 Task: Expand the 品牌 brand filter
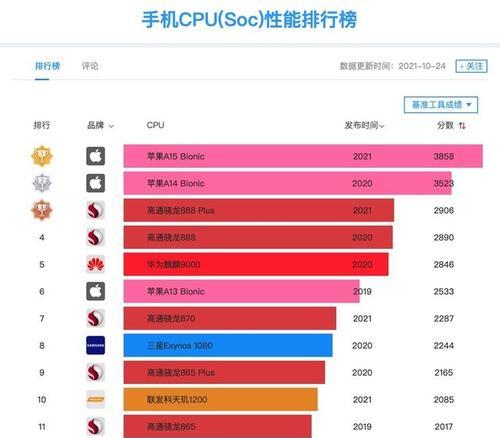pyautogui.click(x=100, y=125)
